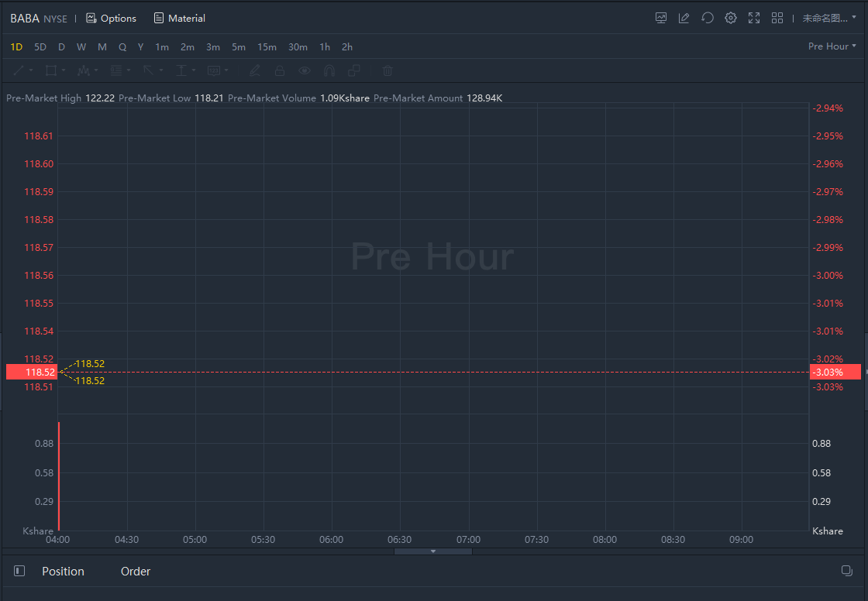This screenshot has height=601, width=868.
Task: Select the Q quarterly timeframe
Action: click(122, 47)
